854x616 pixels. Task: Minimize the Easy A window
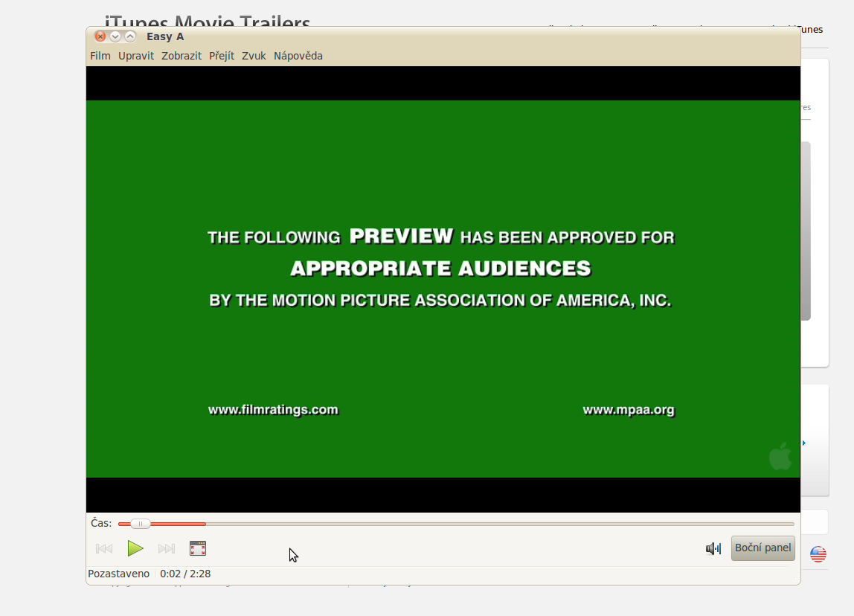click(115, 36)
